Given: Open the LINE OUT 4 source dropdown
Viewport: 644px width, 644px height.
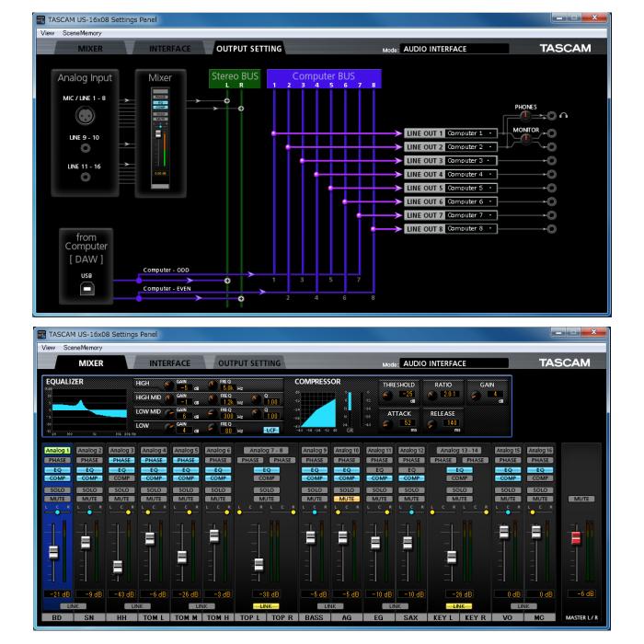Looking at the screenshot, I should 471,174.
